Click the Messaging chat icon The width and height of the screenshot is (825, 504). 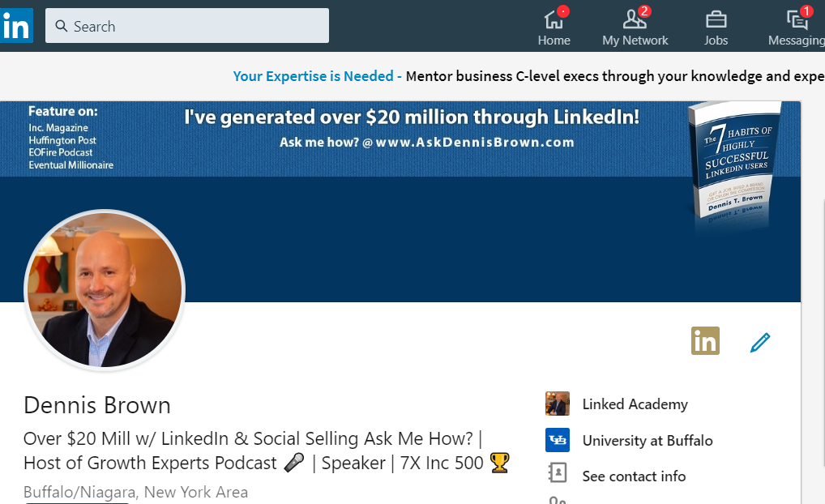point(797,20)
